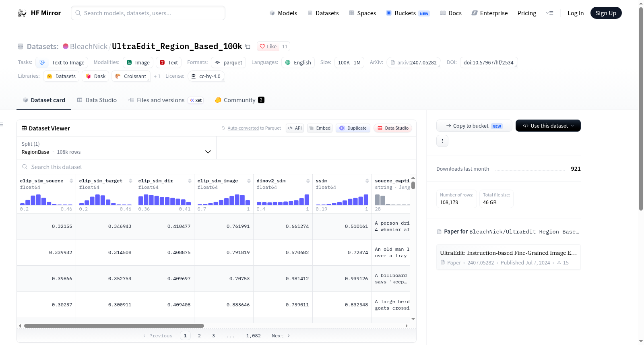Image resolution: width=644 pixels, height=345 pixels.
Task: Click Copy to bucket button
Action: coord(474,126)
